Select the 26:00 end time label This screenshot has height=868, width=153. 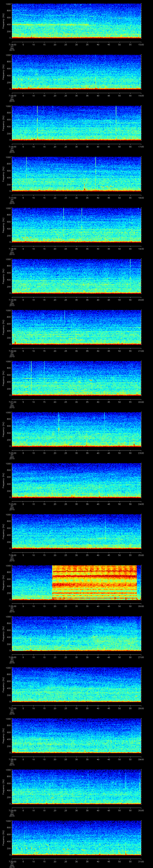141,606
